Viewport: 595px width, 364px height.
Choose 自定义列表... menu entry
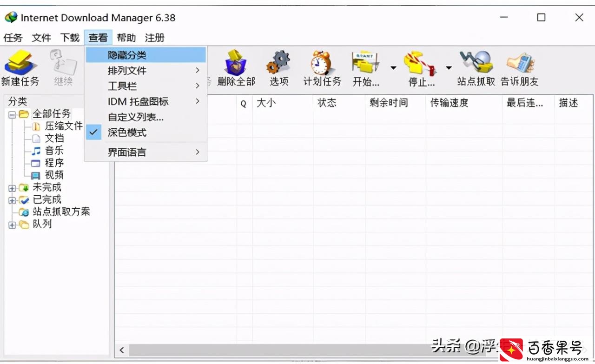(x=145, y=117)
